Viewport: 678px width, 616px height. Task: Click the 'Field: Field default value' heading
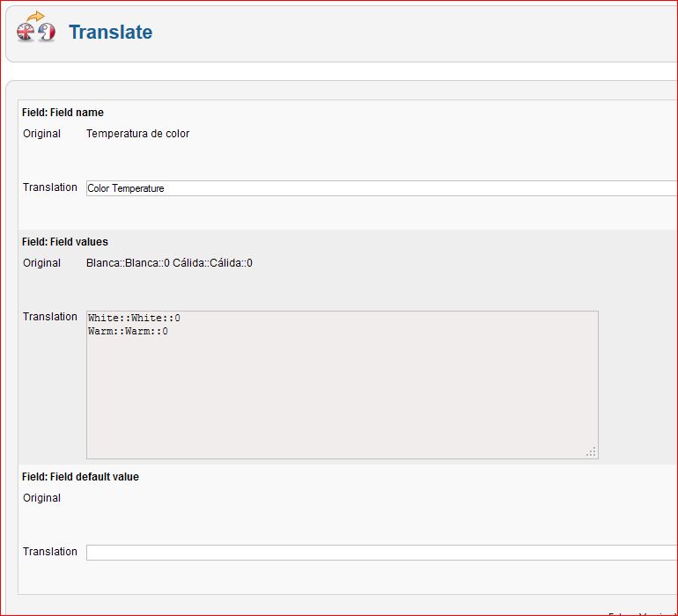click(x=80, y=477)
